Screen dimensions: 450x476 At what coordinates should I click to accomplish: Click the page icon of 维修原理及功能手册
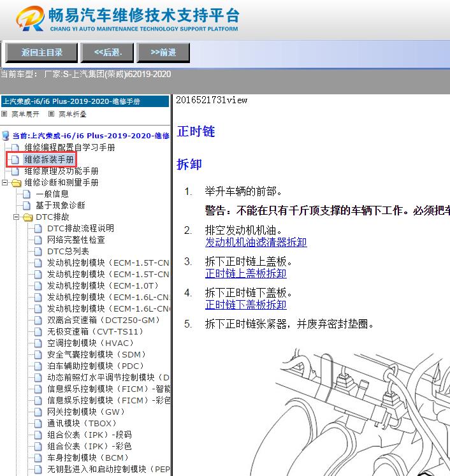(15, 171)
